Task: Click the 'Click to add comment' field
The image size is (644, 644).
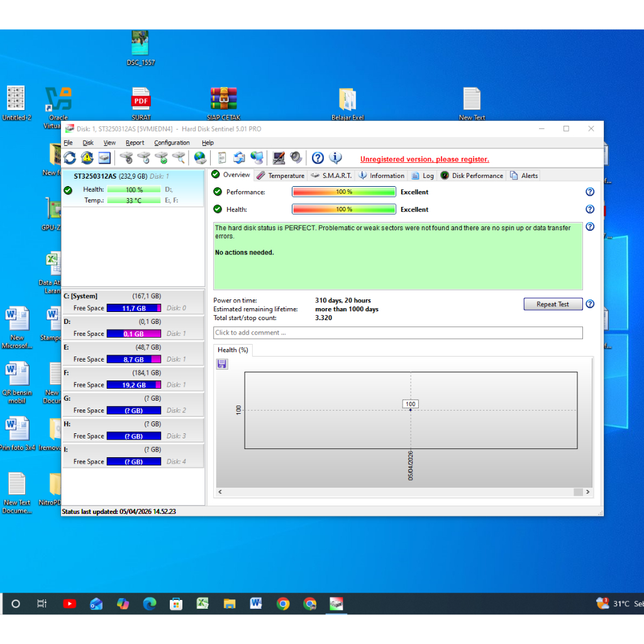Action: pyautogui.click(x=397, y=333)
